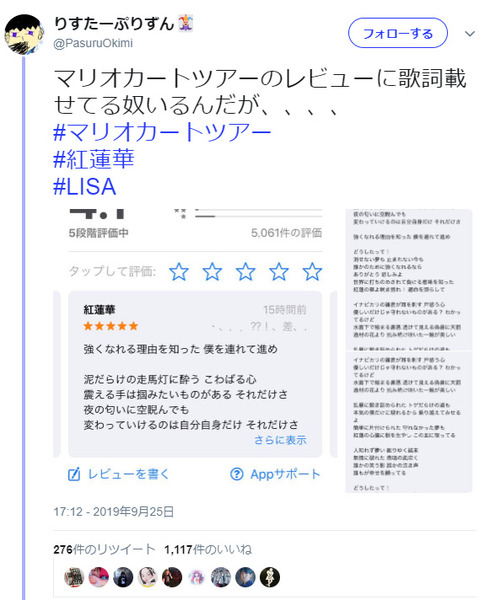Image resolution: width=501 pixels, height=600 pixels.
Task: Click the tweet author's profile avatar
Action: coord(24,34)
